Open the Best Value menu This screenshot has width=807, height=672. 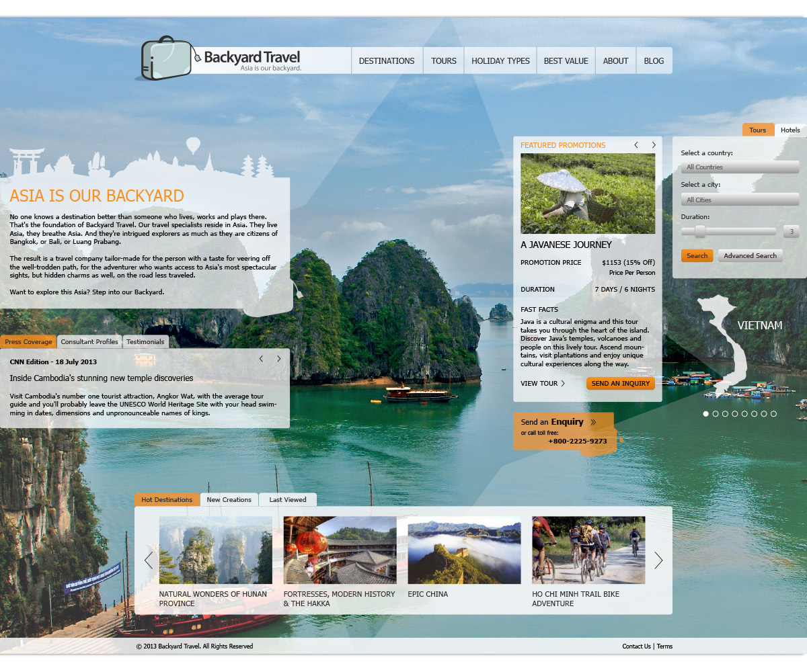pos(566,60)
